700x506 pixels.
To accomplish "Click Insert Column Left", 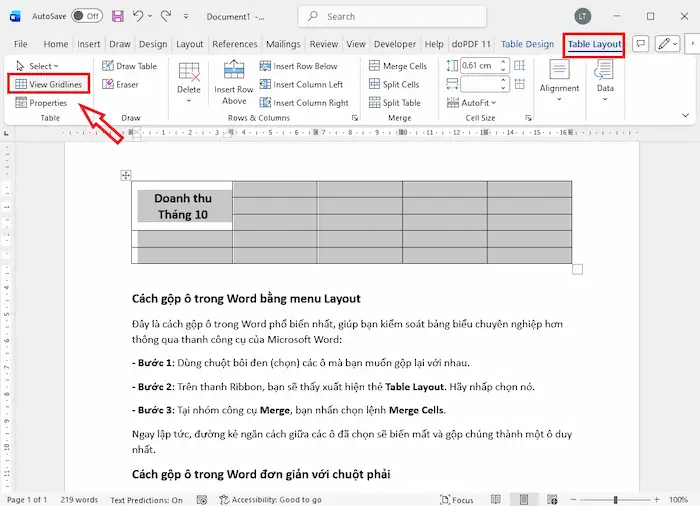I will (x=301, y=84).
